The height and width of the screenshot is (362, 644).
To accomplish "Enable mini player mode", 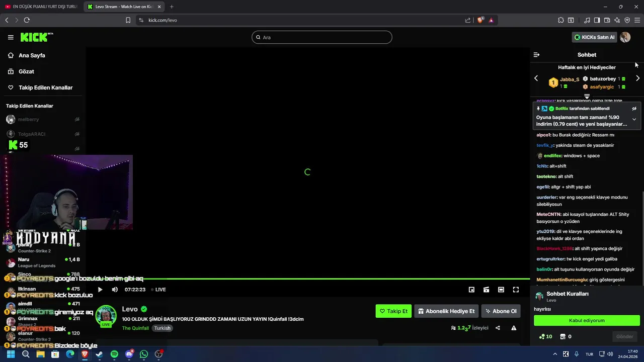I will coord(471,290).
